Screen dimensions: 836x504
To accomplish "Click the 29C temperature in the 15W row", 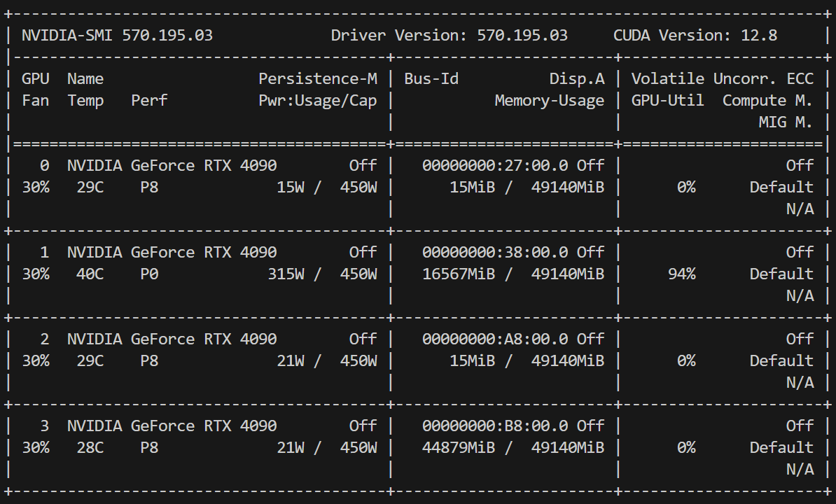I will pos(90,188).
